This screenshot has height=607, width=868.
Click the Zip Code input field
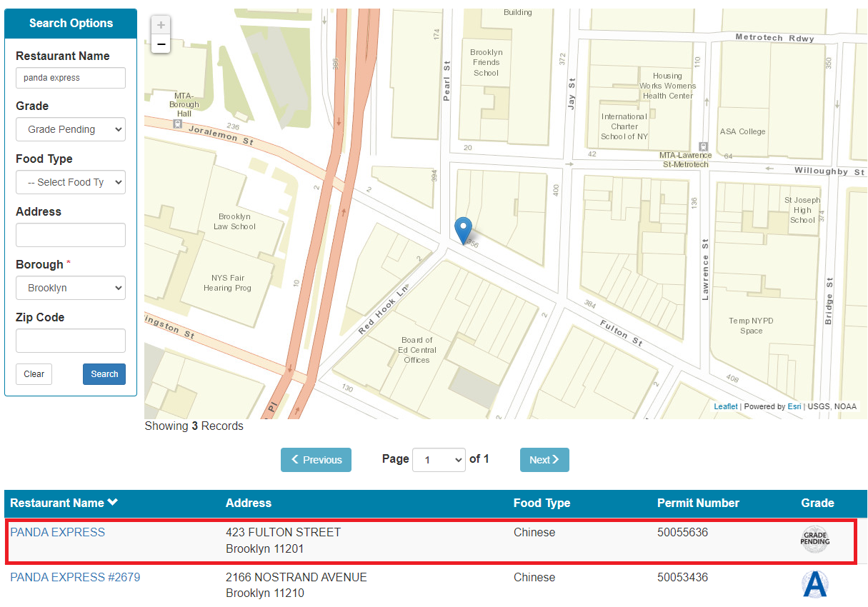click(71, 341)
